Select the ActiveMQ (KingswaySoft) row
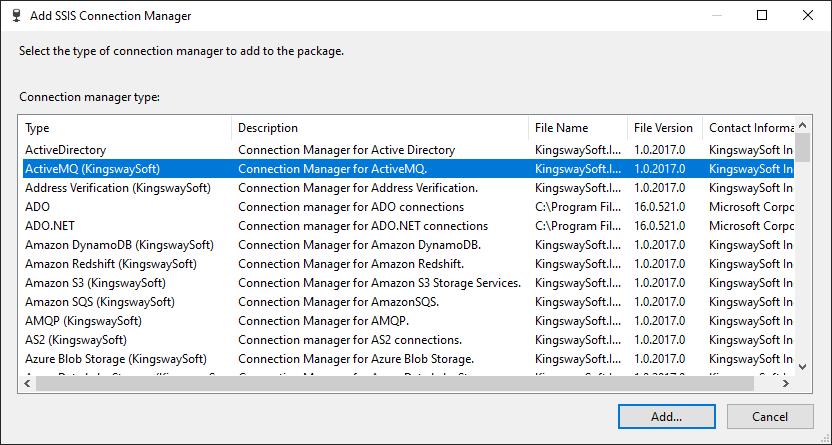Image resolution: width=832 pixels, height=445 pixels. click(x=408, y=169)
